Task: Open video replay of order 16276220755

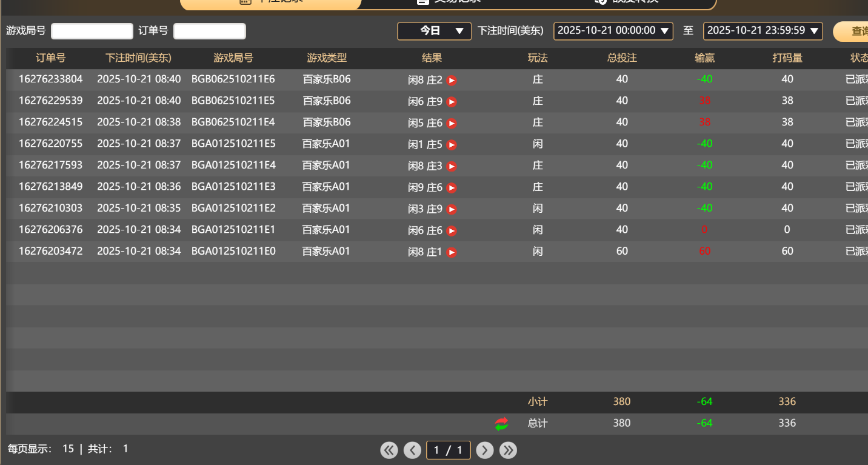Action: point(452,145)
